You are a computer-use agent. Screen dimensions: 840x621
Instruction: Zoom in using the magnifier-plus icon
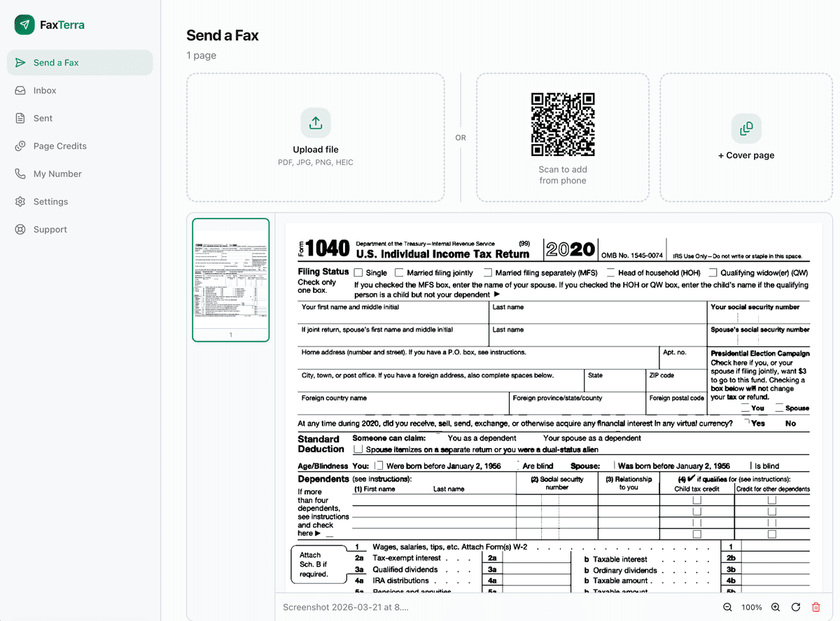pos(776,608)
